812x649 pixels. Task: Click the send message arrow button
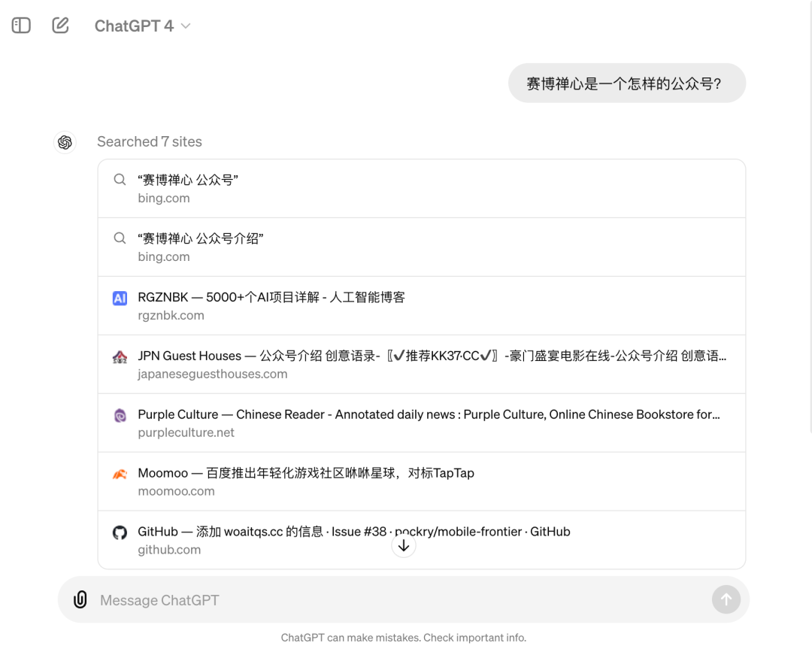click(x=726, y=599)
